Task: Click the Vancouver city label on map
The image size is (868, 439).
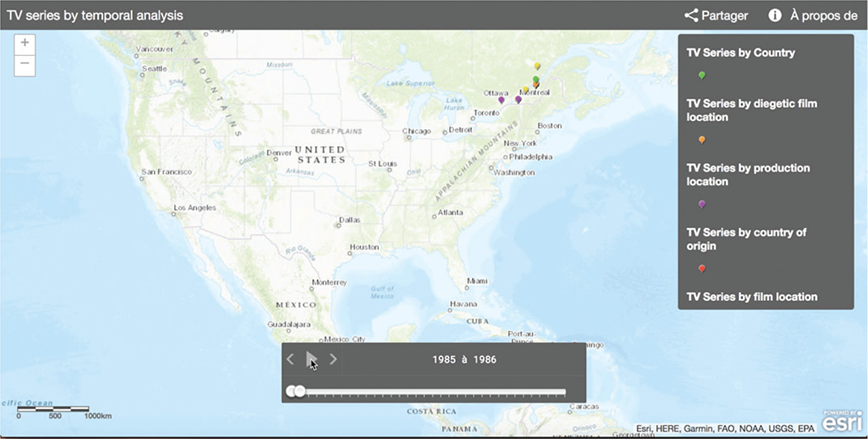Action: tap(154, 49)
